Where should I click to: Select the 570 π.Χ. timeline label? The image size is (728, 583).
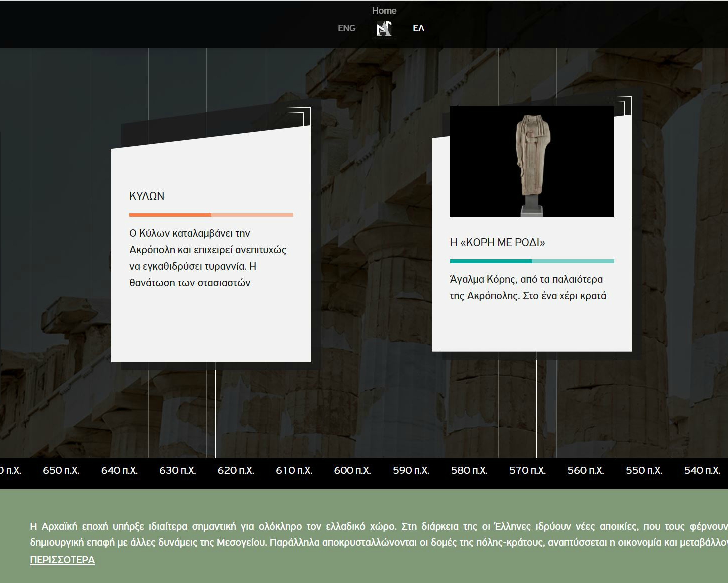click(x=527, y=470)
